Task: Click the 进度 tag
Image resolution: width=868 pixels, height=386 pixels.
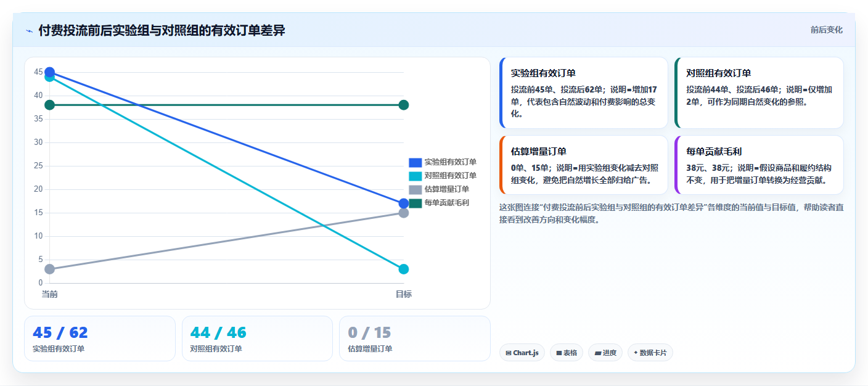Action: point(605,353)
